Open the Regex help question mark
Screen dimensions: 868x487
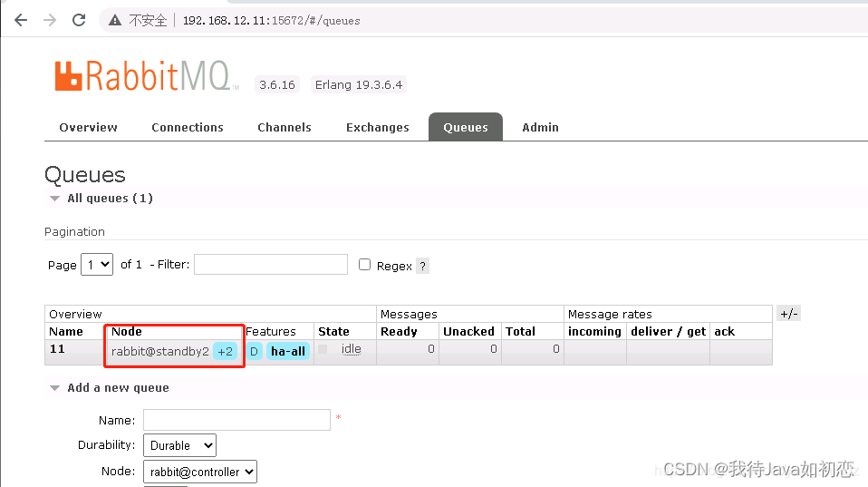coord(422,266)
